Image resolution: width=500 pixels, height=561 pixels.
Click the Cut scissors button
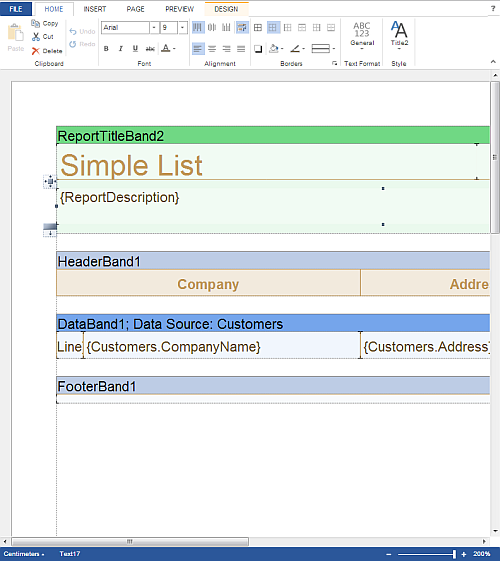click(x=43, y=36)
